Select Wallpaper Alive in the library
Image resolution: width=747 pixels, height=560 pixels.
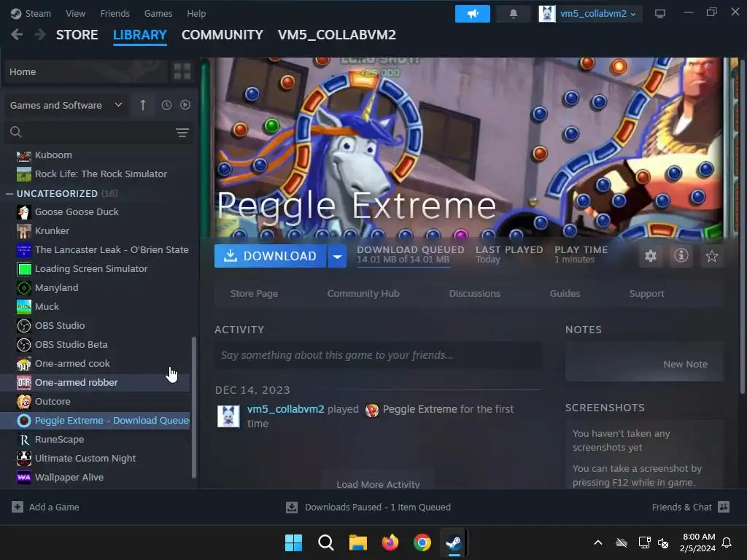(95, 477)
